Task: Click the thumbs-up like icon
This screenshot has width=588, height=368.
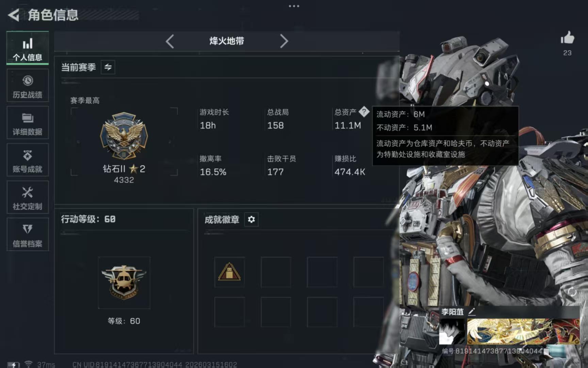Action: [x=567, y=37]
